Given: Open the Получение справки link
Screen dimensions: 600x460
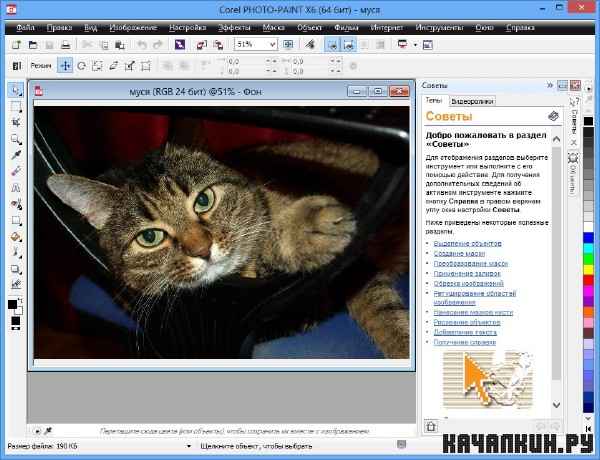Looking at the screenshot, I should point(465,342).
